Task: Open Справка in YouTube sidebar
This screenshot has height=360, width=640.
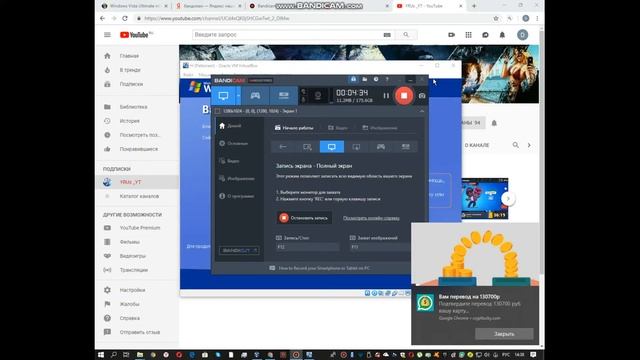Action: pyautogui.click(x=137, y=318)
